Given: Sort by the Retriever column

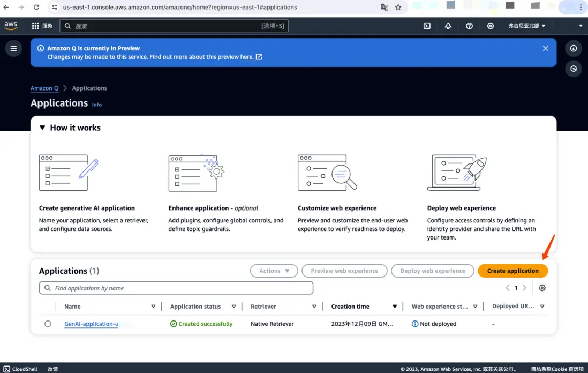Looking at the screenshot, I should [314, 307].
